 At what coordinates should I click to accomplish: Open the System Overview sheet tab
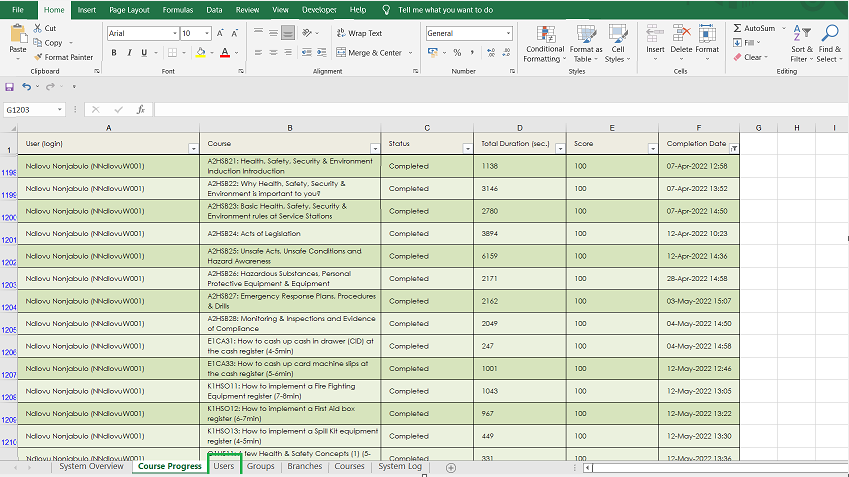click(91, 467)
